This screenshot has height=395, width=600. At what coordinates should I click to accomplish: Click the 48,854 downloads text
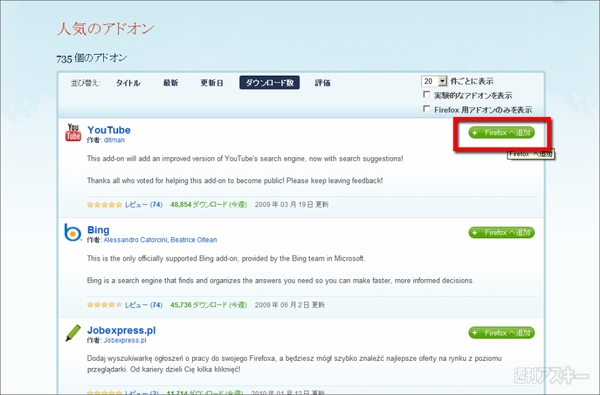point(209,205)
